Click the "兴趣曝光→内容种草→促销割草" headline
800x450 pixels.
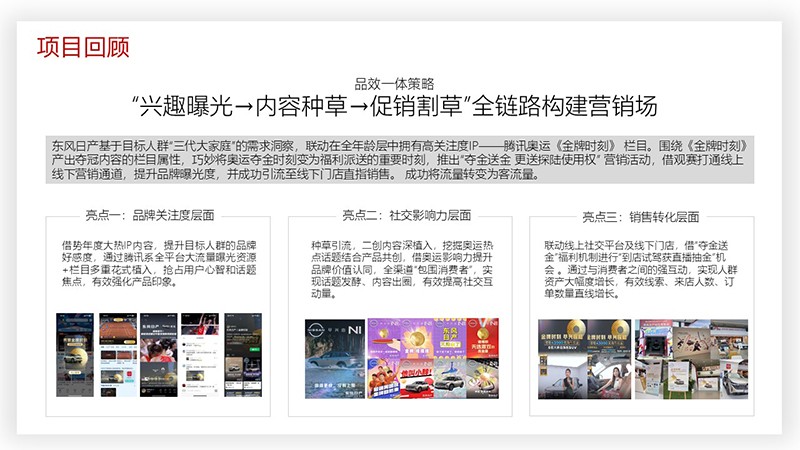tap(400, 107)
